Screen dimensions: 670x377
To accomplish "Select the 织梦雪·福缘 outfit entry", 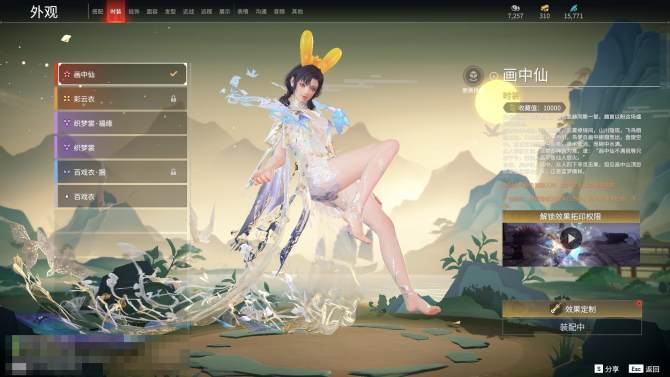I will (121, 123).
